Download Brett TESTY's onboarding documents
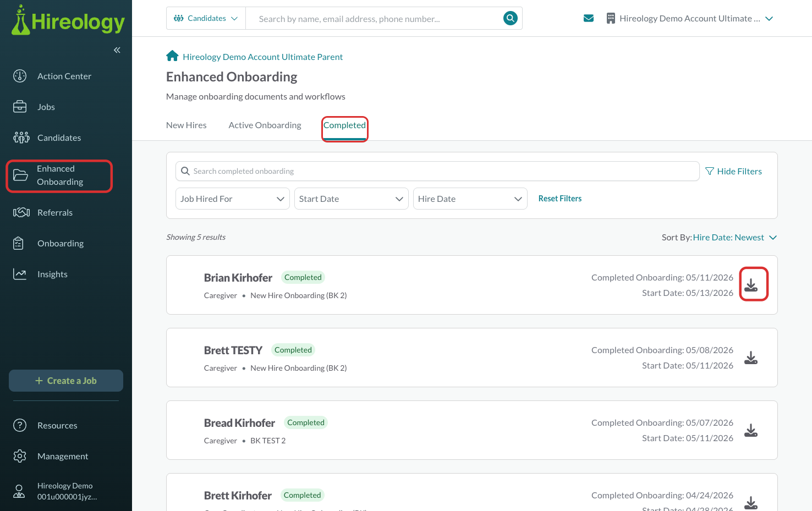Viewport: 812px width, 511px height. pos(751,358)
